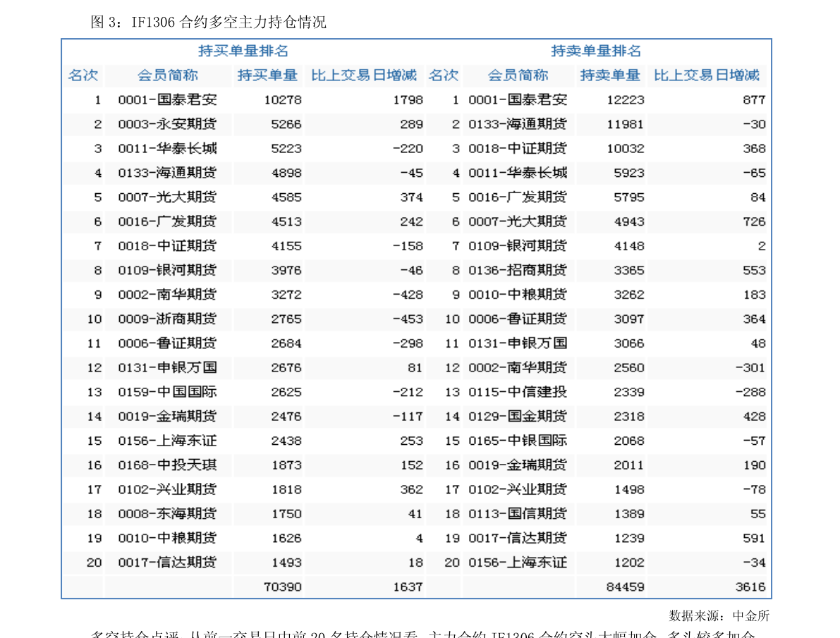Click sell volume 2068
The width and height of the screenshot is (840, 638).
[629, 441]
